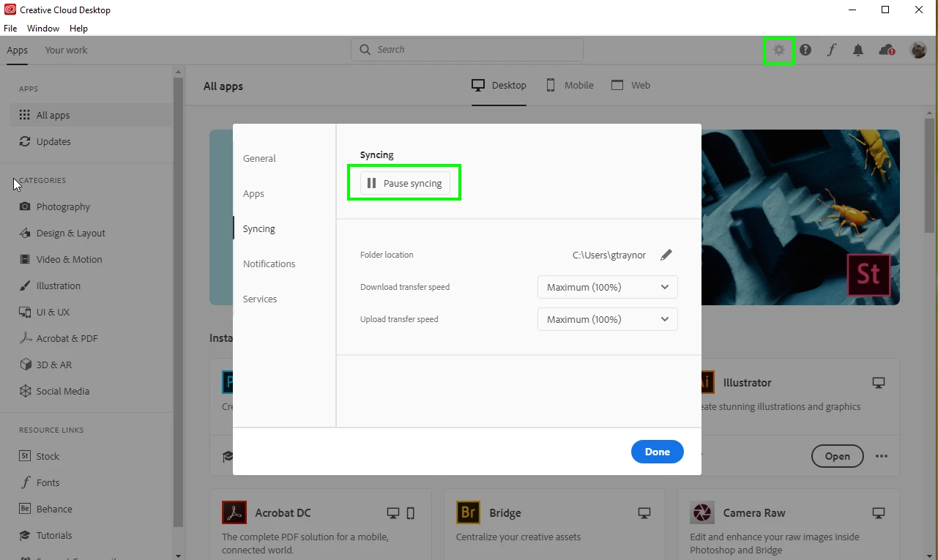Open Services preferences section
The image size is (938, 560).
260,299
